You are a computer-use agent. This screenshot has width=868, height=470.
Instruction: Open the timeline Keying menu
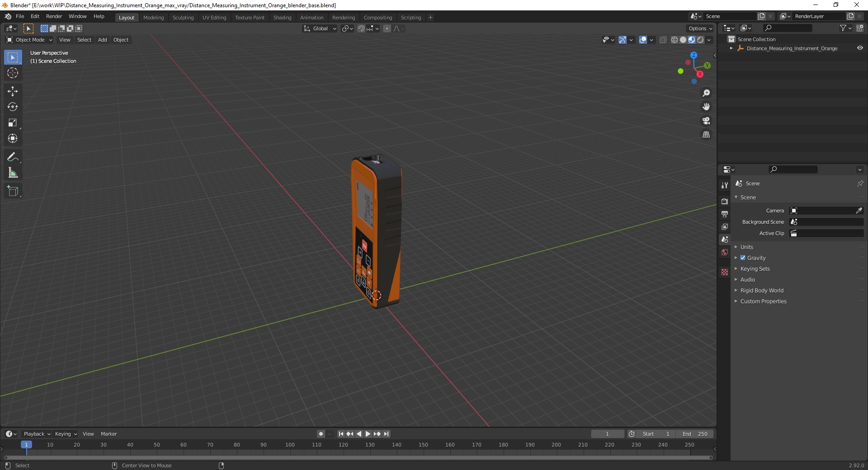[x=66, y=434]
